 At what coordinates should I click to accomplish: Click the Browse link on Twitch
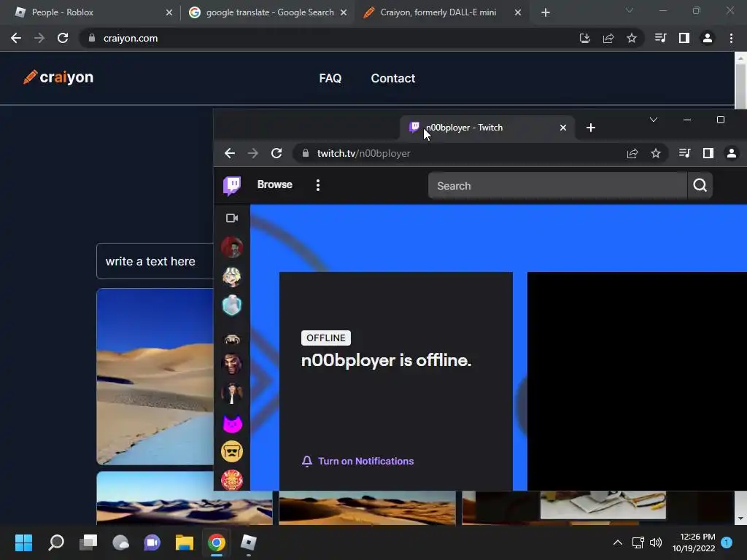pos(275,184)
